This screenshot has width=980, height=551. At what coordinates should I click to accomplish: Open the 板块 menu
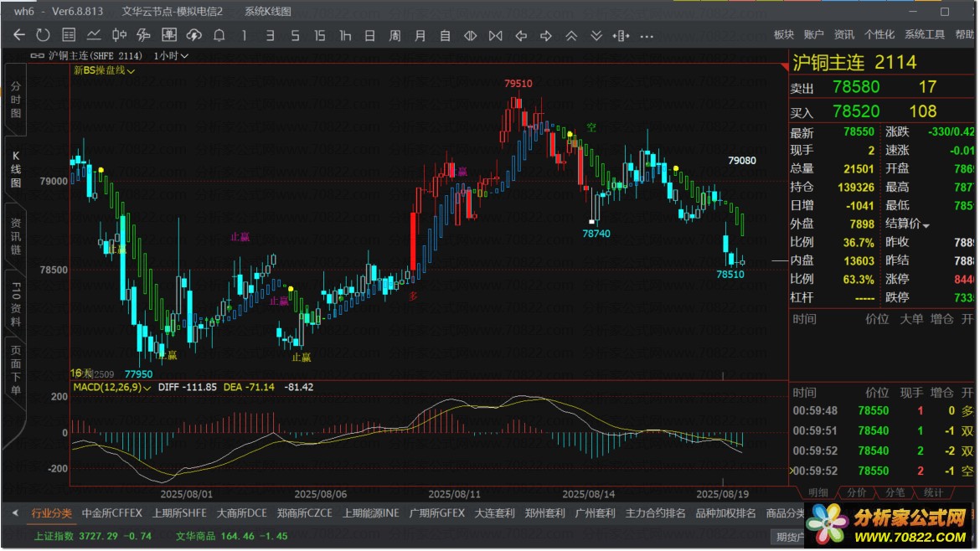click(784, 35)
